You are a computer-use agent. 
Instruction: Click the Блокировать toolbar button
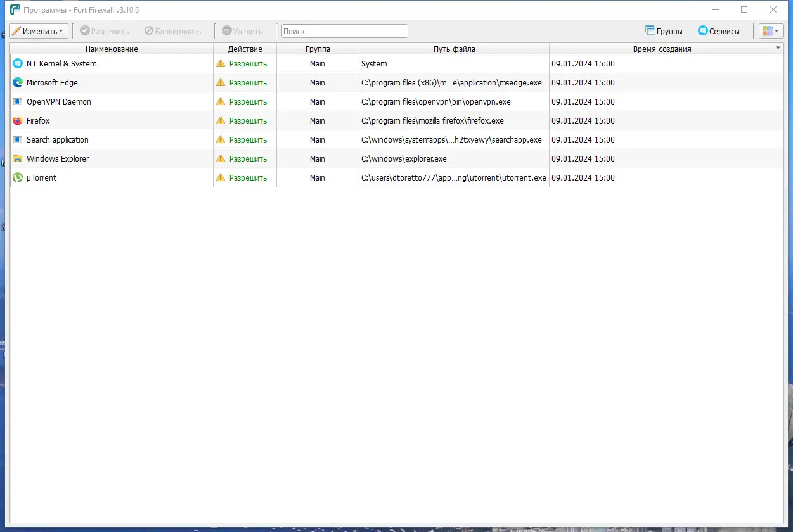click(172, 31)
